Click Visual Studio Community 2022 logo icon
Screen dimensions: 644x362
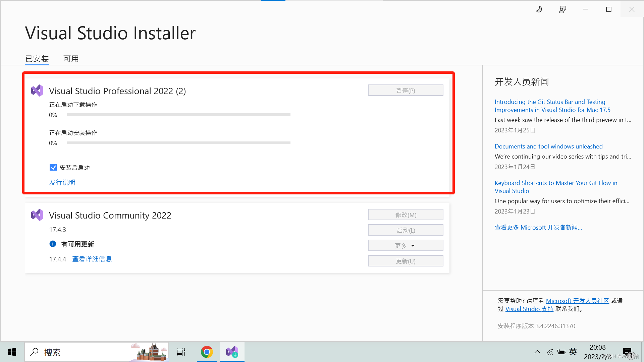(x=37, y=215)
